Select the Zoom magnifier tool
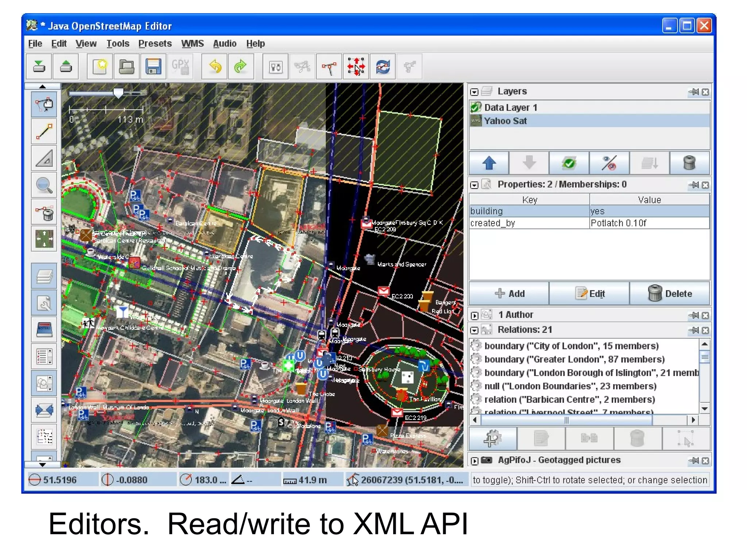This screenshot has height=560, width=747. click(x=44, y=185)
